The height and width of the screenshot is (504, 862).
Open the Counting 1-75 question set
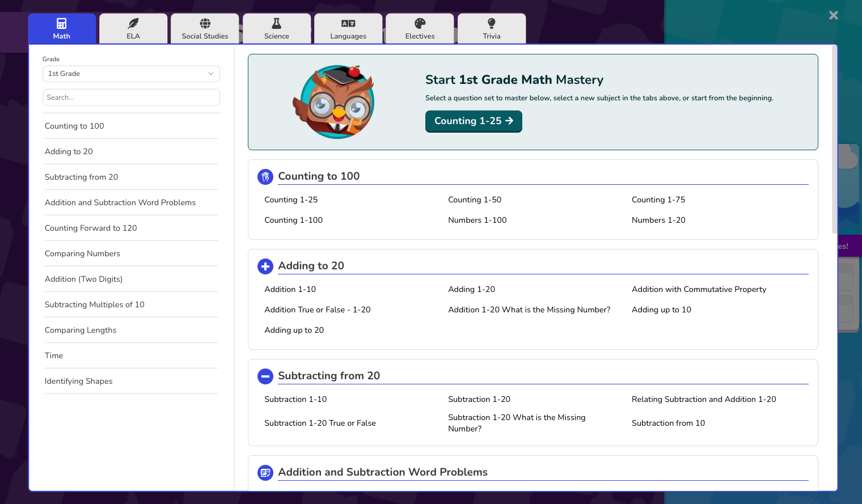(x=658, y=200)
